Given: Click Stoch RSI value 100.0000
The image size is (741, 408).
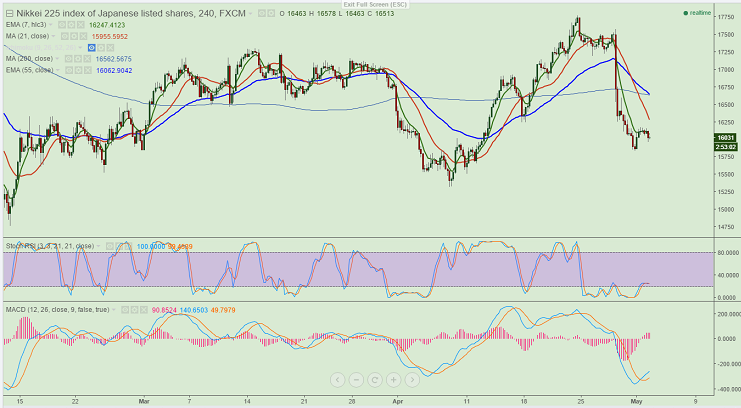Looking at the screenshot, I should coord(151,246).
